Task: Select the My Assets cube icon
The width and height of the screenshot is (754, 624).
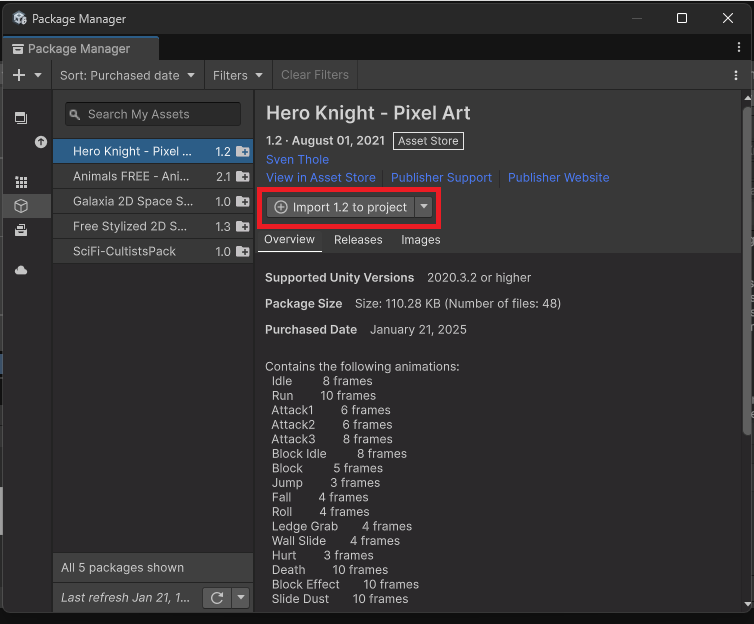Action: click(x=21, y=206)
